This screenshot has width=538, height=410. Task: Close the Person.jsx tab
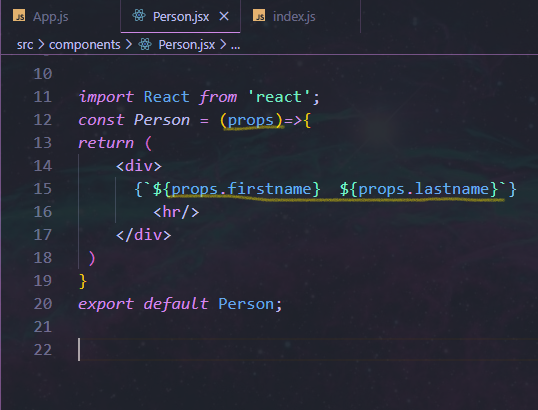coord(224,16)
